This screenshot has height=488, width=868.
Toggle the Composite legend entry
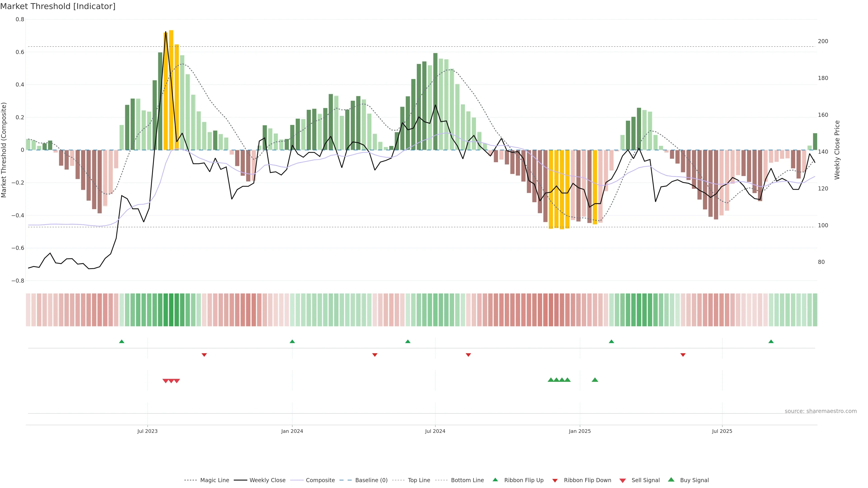point(320,480)
